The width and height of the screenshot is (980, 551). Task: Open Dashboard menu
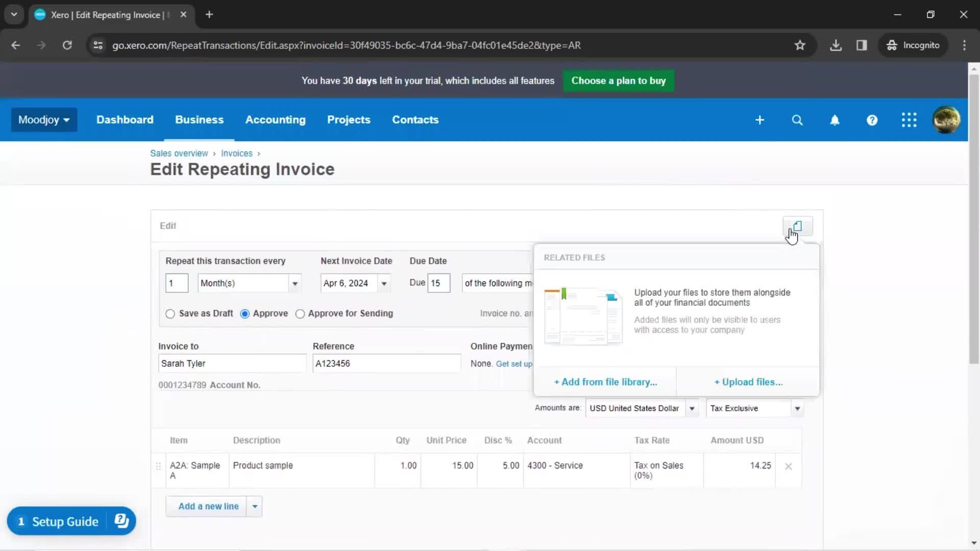click(125, 120)
